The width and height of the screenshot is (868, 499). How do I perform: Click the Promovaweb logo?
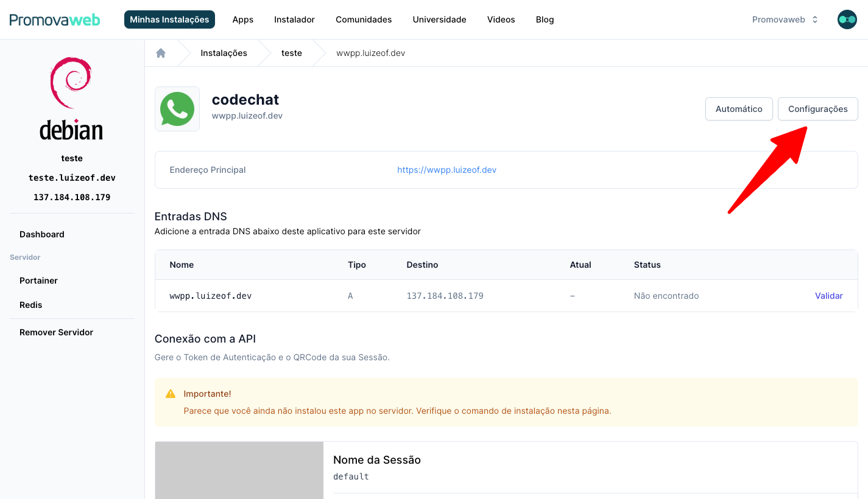(x=55, y=19)
